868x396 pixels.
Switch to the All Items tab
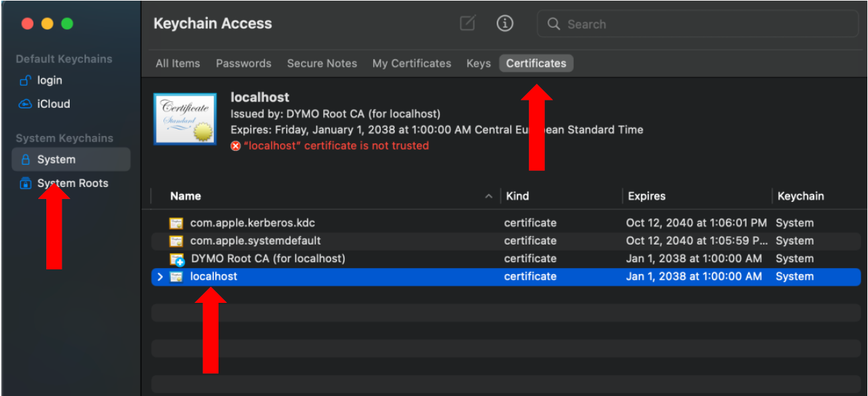178,64
